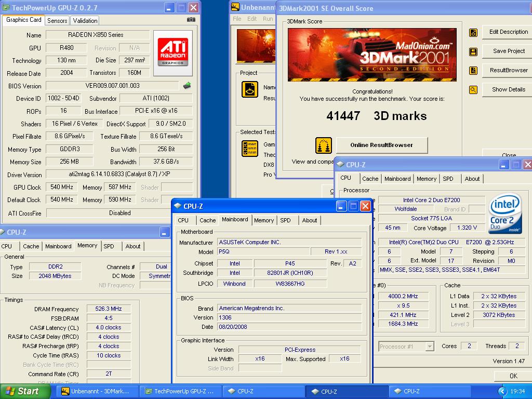
Task: Open the File menu in 3DMark
Action: 237,19
